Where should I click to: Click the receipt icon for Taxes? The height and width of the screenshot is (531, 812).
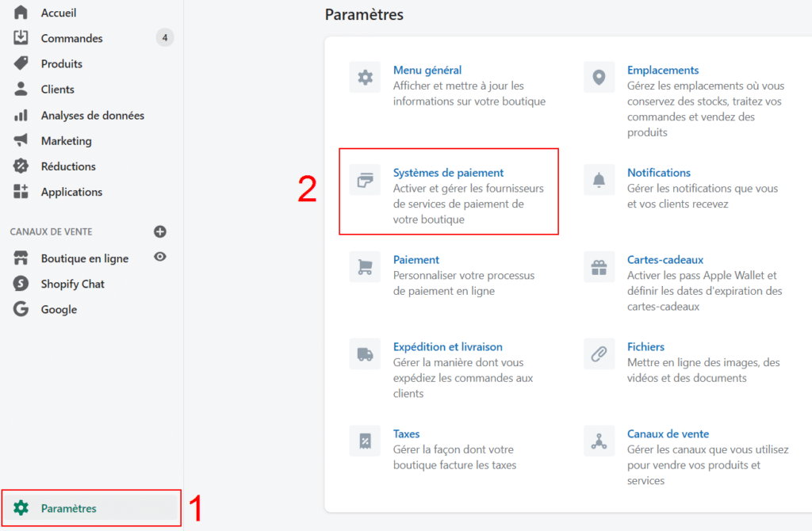(365, 441)
